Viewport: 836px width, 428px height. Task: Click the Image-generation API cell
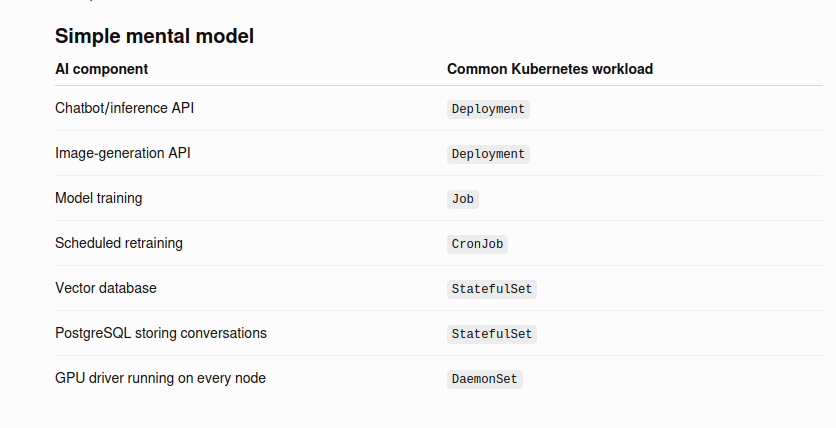pos(123,153)
